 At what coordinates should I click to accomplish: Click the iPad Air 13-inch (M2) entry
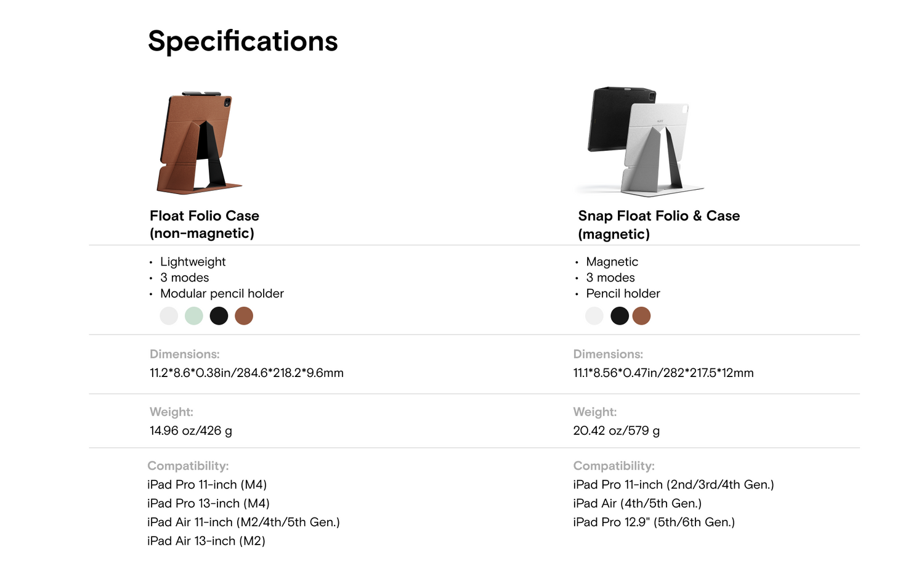point(206,541)
